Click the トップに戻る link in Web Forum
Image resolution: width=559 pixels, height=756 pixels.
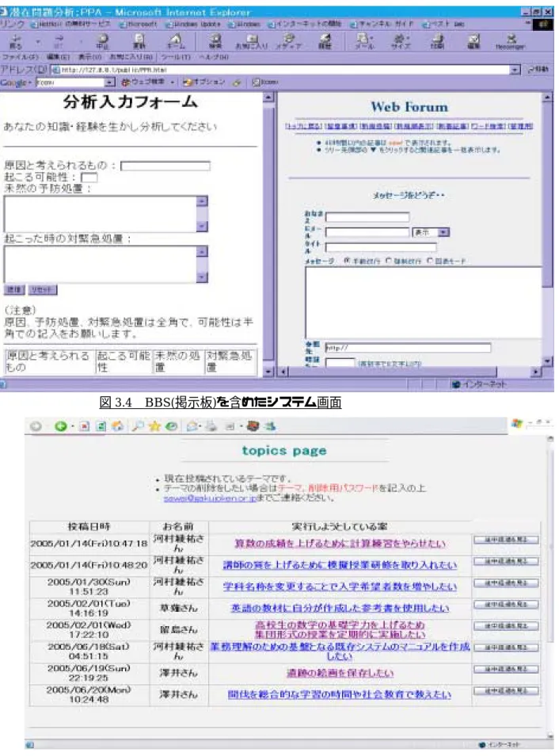tap(303, 126)
